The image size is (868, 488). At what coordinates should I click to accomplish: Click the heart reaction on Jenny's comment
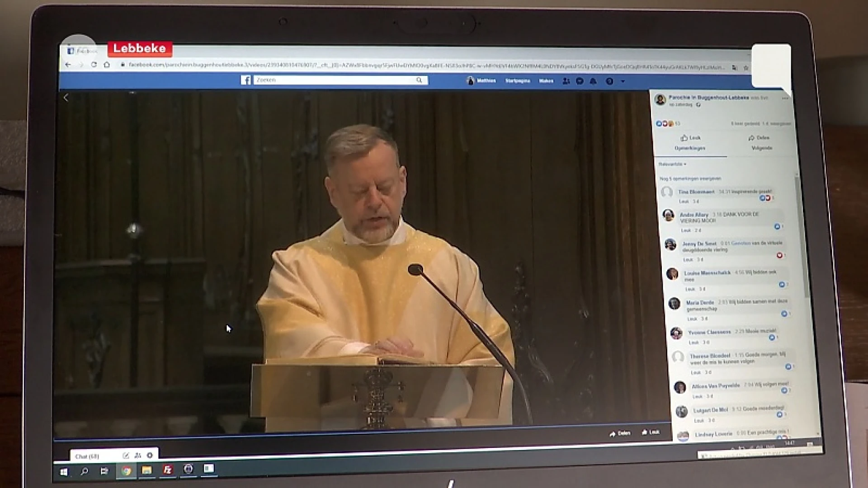779,255
